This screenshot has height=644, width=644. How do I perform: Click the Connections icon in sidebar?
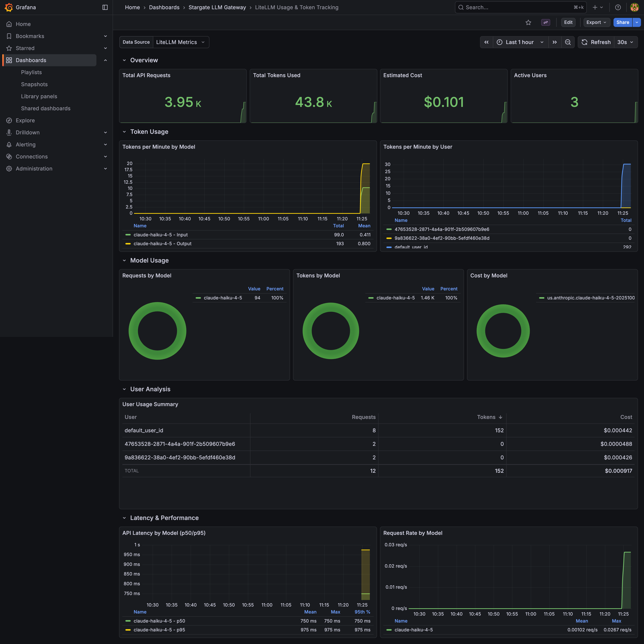click(9, 157)
